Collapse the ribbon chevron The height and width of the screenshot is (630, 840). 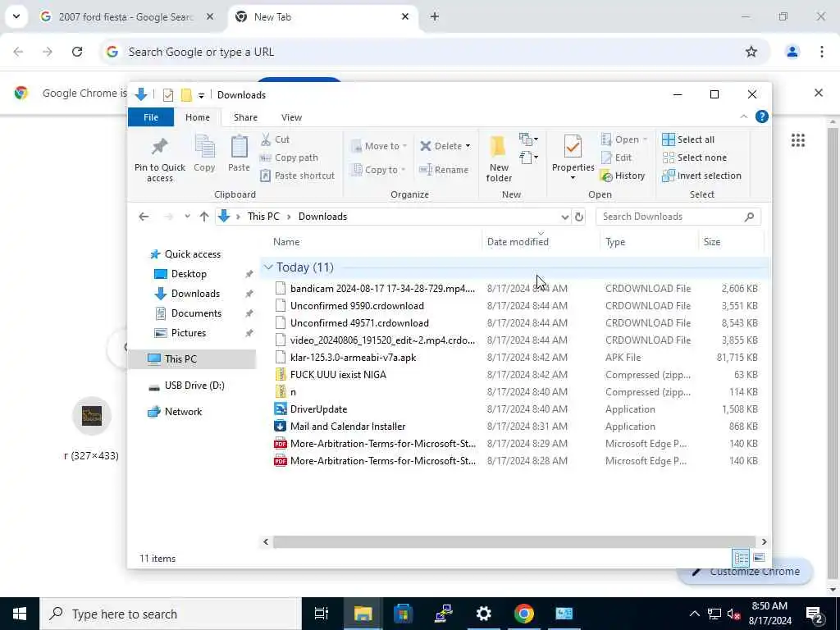(743, 116)
